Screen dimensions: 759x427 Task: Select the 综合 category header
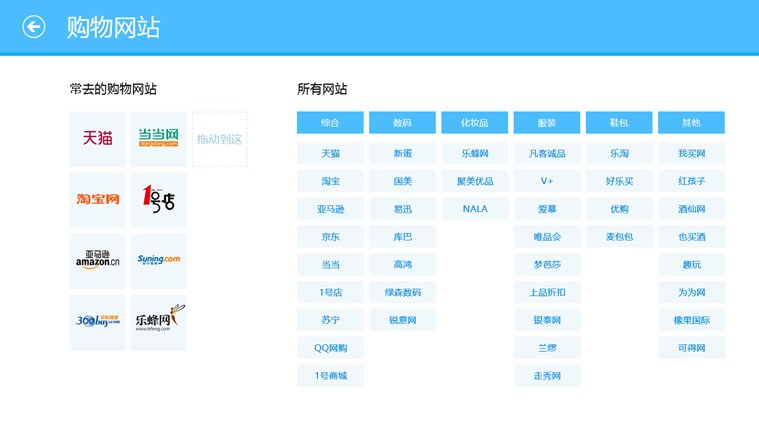pos(330,122)
